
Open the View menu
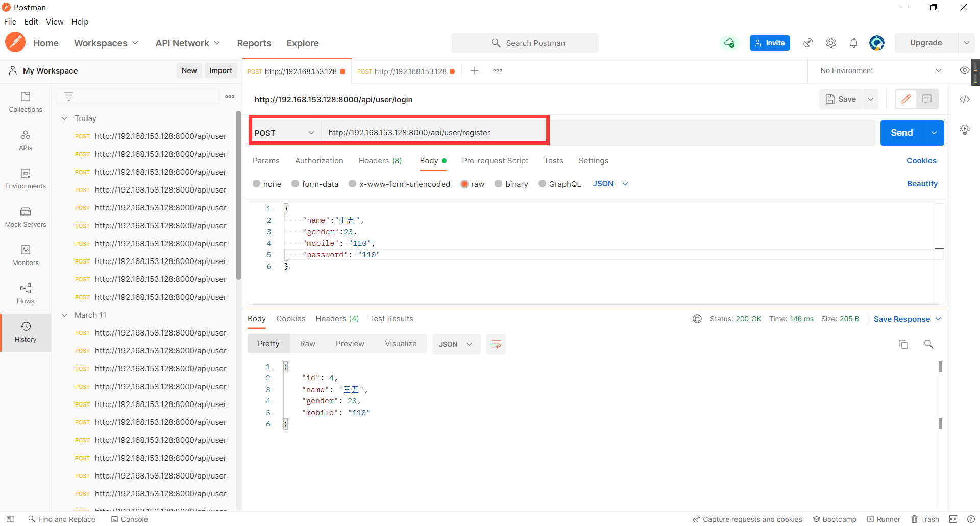(x=55, y=21)
